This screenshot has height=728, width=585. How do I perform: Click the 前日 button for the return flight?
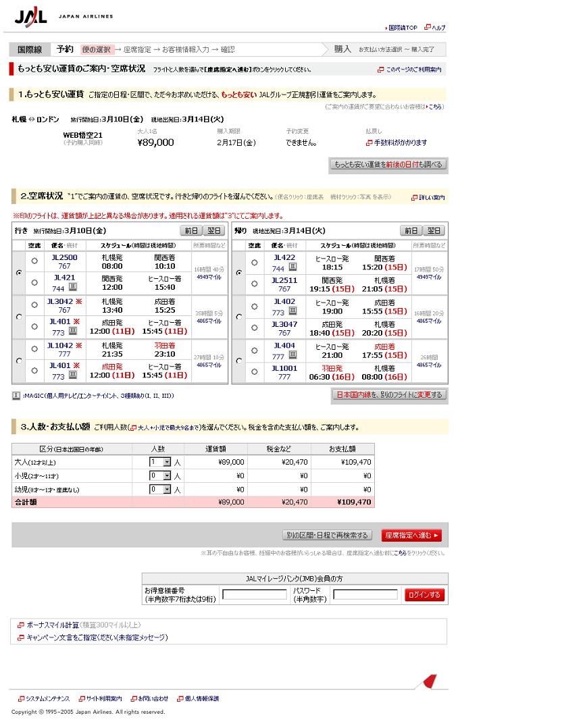click(411, 231)
